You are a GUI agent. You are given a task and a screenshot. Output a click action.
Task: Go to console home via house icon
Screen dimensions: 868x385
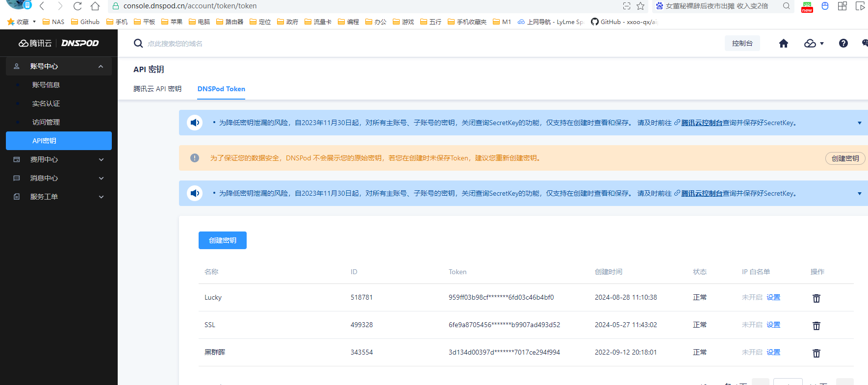click(x=784, y=43)
